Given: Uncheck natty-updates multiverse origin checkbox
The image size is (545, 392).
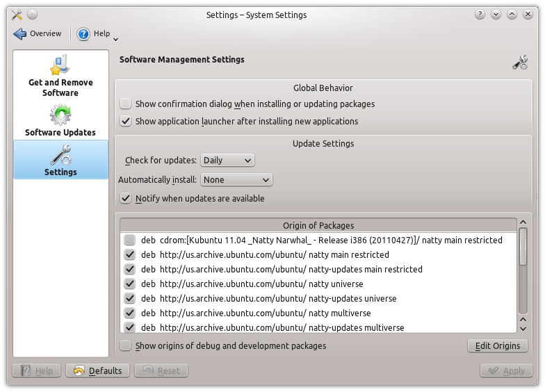Looking at the screenshot, I should [129, 327].
